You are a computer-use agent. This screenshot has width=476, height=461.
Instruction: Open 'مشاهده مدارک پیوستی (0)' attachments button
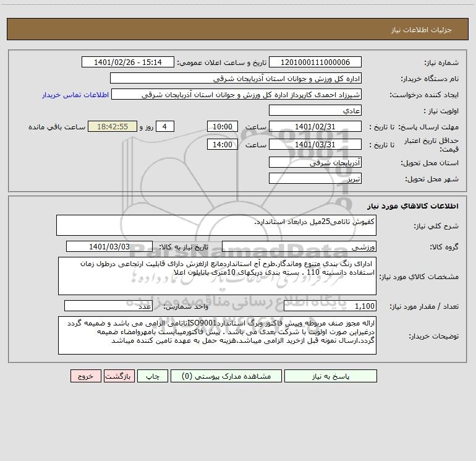click(x=226, y=376)
